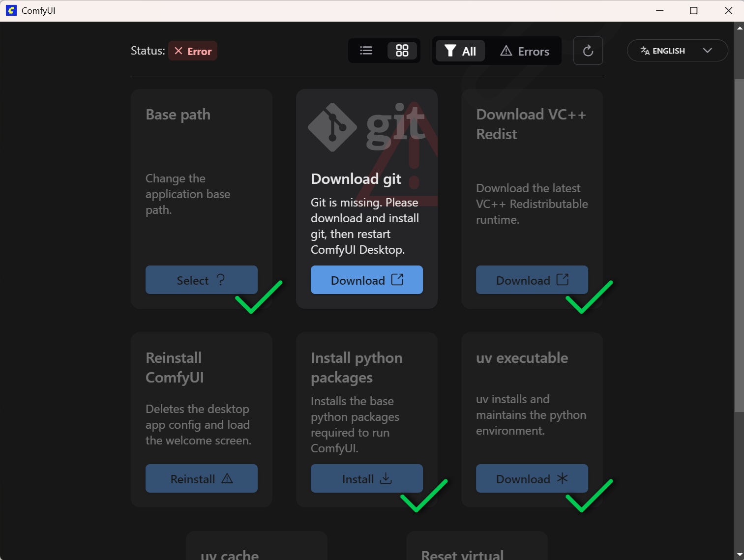744x560 pixels.
Task: Click the "uv cache" card title
Action: [x=230, y=555]
